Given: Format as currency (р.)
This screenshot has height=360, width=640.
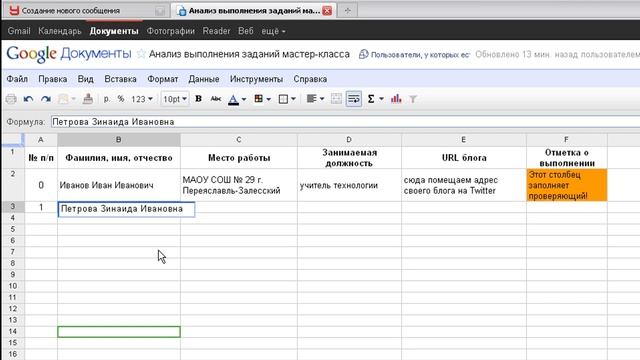Looking at the screenshot, I should tap(107, 99).
